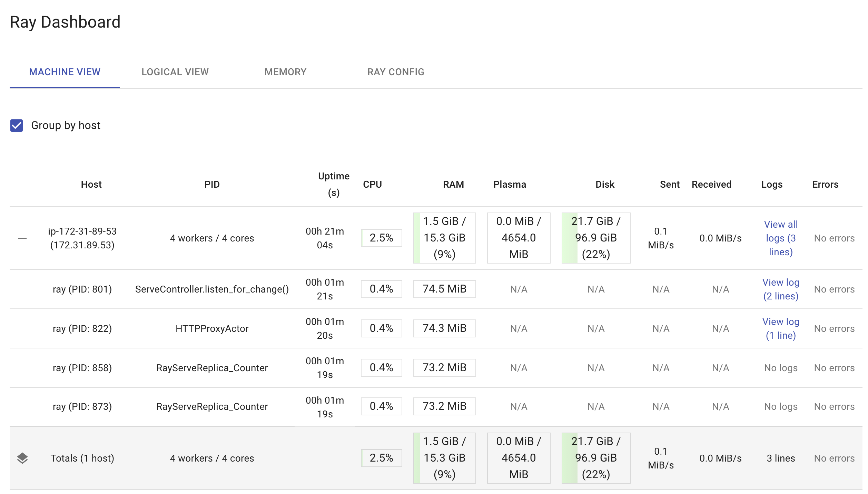Select the Machine View tab

click(65, 72)
